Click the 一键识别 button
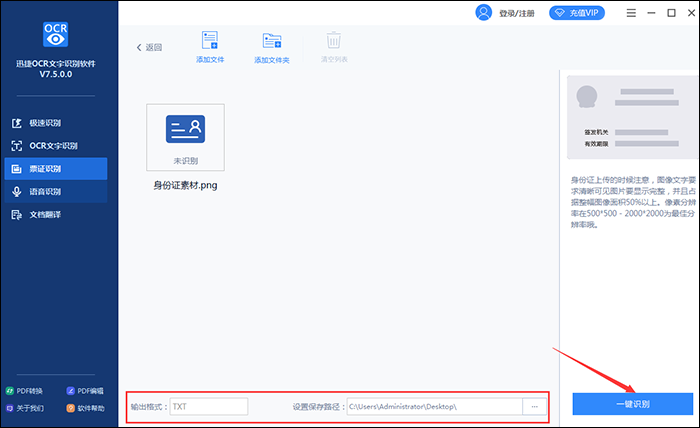Screen dimensions: 700x428 (633, 404)
